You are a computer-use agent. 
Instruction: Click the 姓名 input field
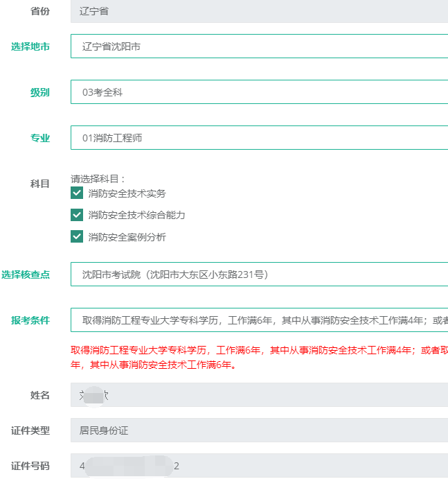pos(259,395)
